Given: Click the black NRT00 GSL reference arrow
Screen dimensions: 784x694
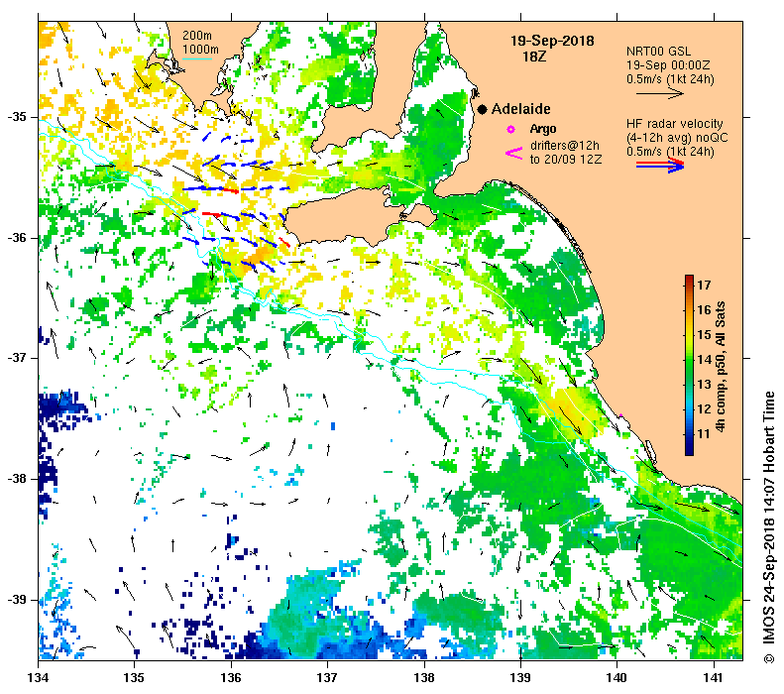Looking at the screenshot, I should pyautogui.click(x=659, y=93).
